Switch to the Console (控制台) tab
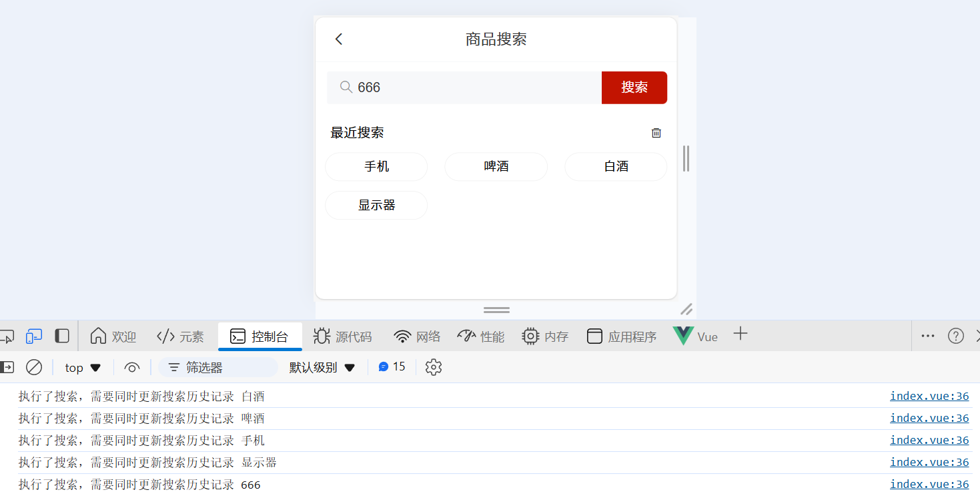The image size is (980, 502). 260,336
